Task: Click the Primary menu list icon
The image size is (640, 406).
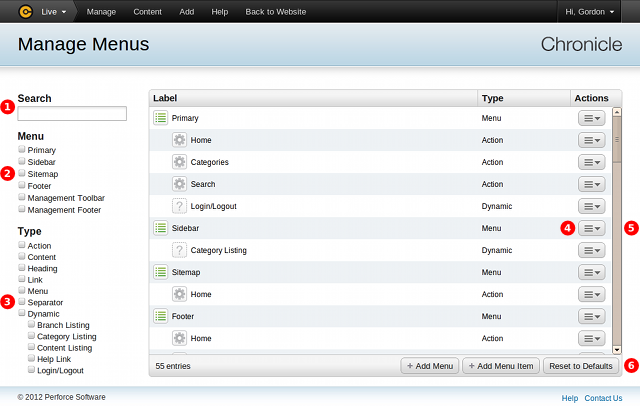Action: pos(160,118)
